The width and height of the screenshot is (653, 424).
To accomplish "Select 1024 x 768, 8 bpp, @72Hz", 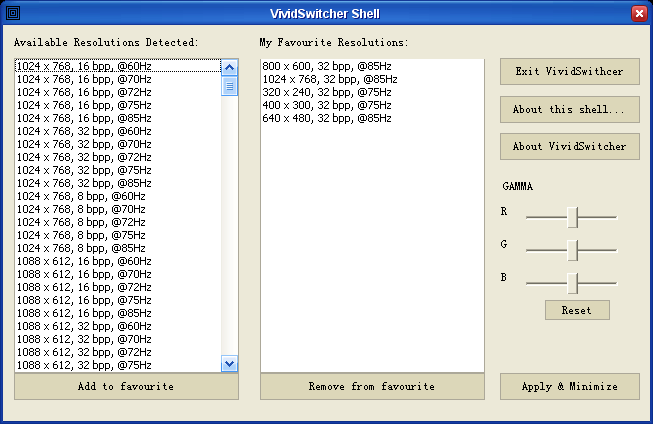I will pyautogui.click(x=118, y=222).
